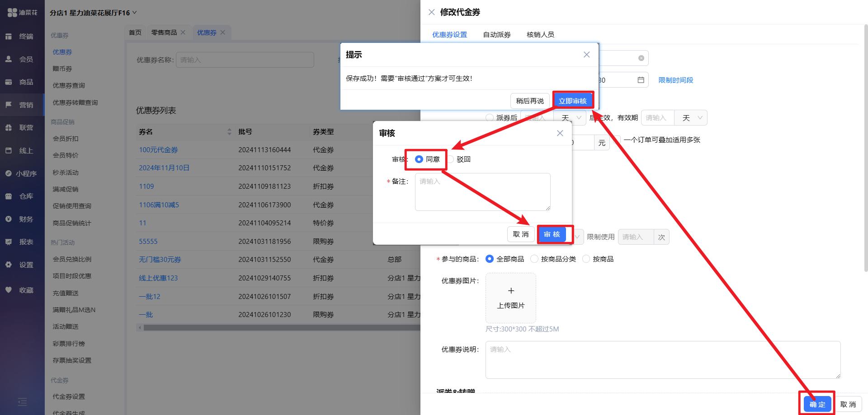Open coupon 100元代金券 link

pyautogui.click(x=158, y=149)
